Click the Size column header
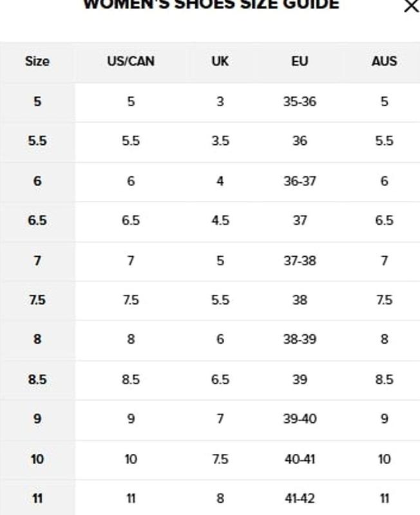The width and height of the screenshot is (420, 515). click(x=37, y=62)
